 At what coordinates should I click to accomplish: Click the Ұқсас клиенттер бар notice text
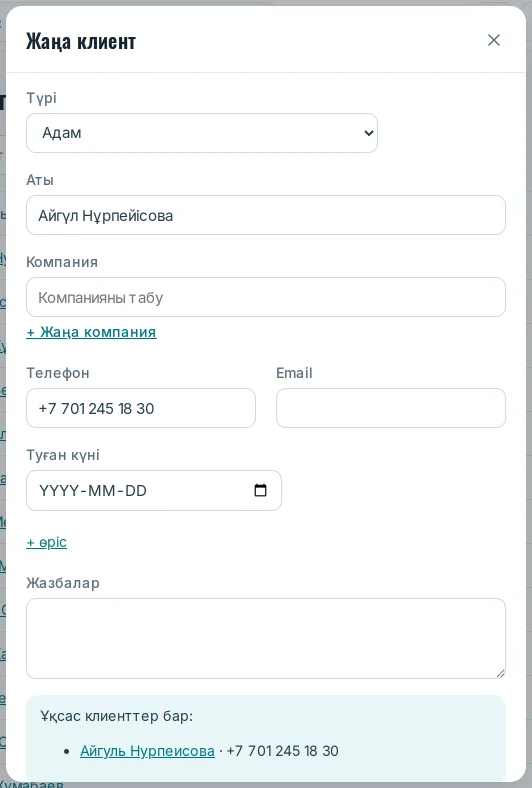pyautogui.click(x=117, y=716)
